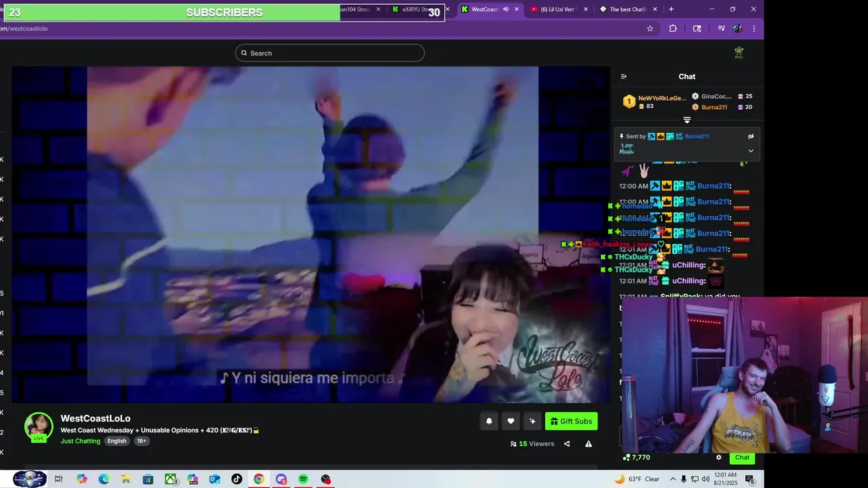Click the subscribe sparkle icon button
Viewport: 868px width, 488px height.
tap(532, 421)
